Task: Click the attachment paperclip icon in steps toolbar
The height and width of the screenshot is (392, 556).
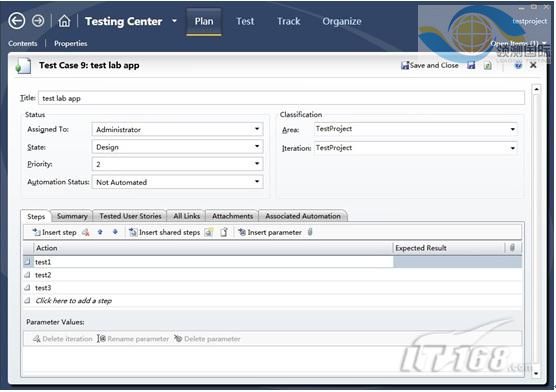Action: click(310, 232)
